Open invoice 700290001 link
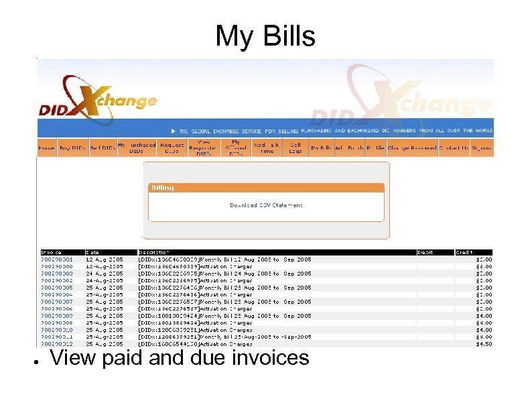This screenshot has width=532, height=399. pos(57,260)
